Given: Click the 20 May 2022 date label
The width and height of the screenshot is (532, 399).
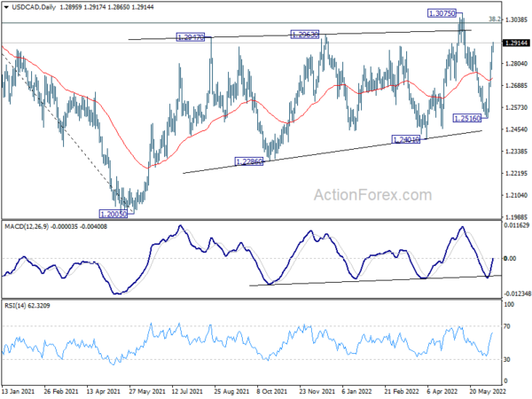Looking at the screenshot, I should tap(488, 392).
